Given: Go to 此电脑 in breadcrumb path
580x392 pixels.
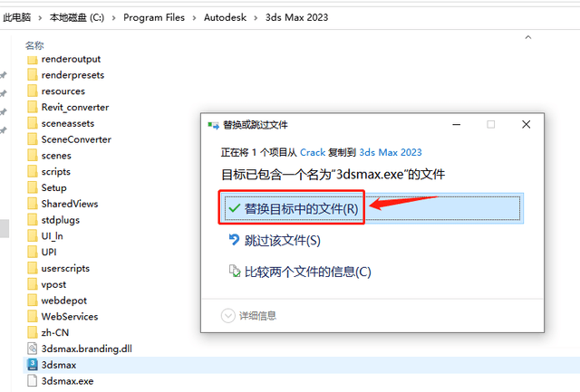Looking at the screenshot, I should tap(17, 17).
